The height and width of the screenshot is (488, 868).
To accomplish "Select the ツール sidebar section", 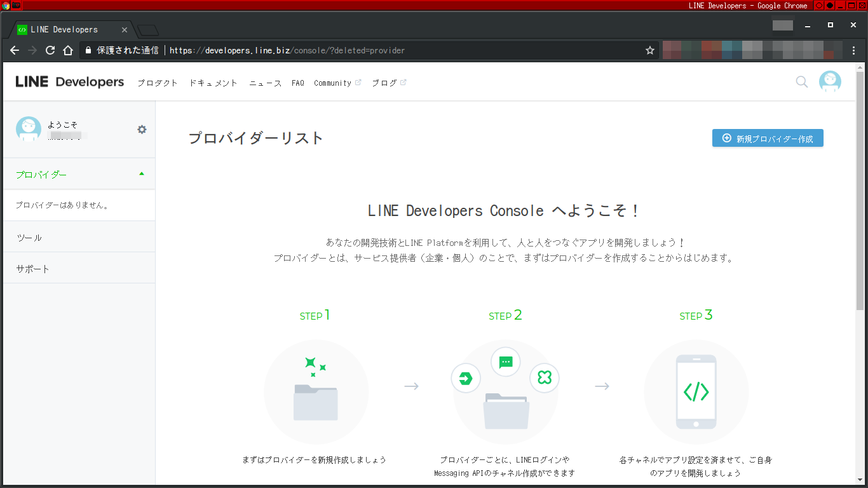I will tap(29, 236).
